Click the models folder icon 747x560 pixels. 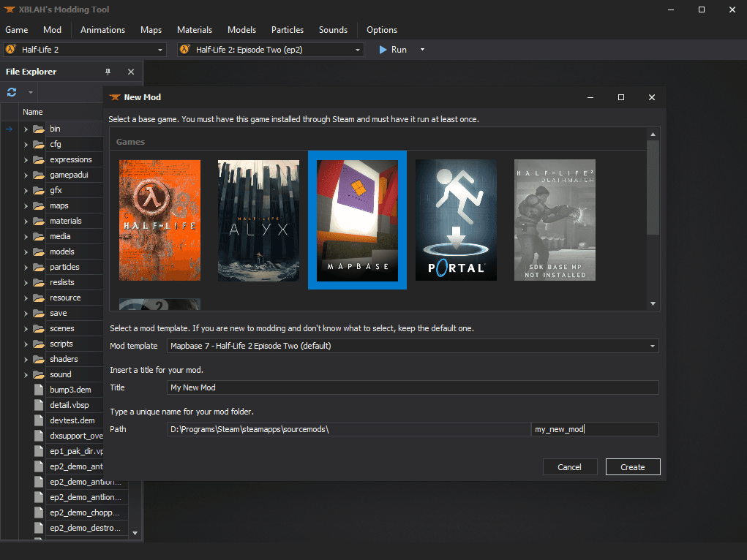[39, 252]
